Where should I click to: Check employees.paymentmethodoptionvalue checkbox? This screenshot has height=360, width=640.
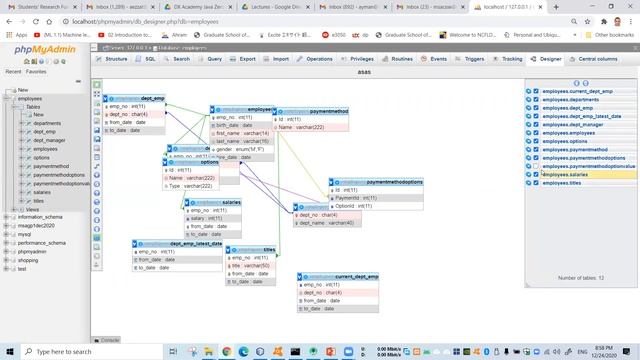536,166
